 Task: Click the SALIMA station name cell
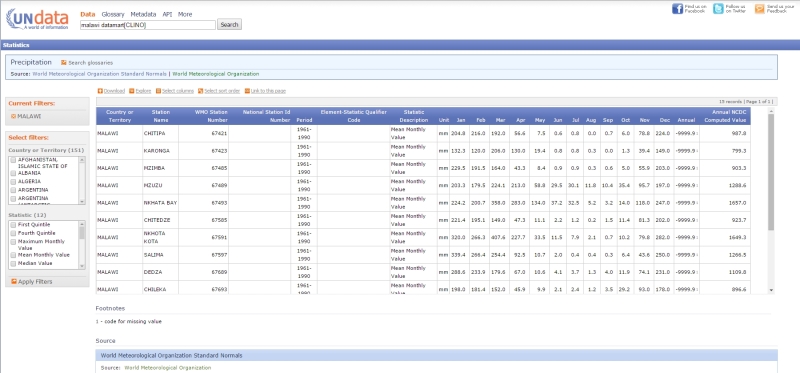click(x=161, y=255)
